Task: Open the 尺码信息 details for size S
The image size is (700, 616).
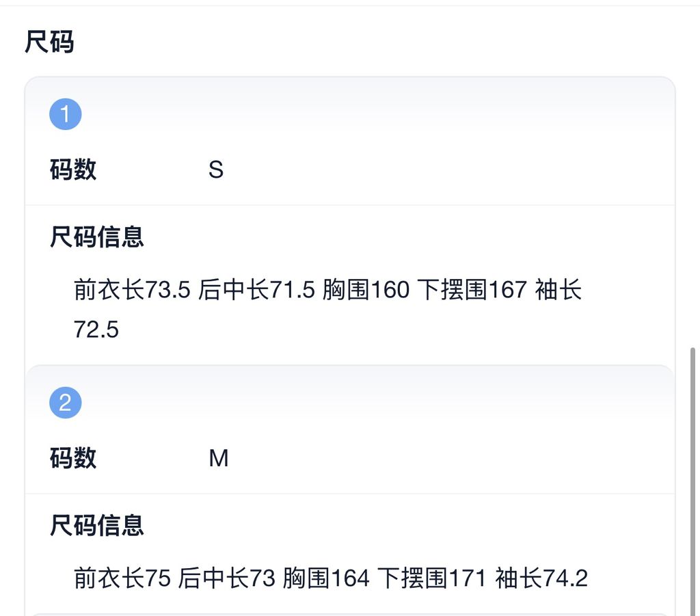Action: (x=97, y=236)
